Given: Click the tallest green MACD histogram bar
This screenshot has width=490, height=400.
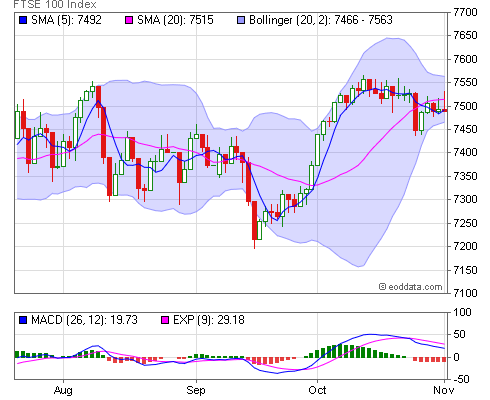Looking at the screenshot, I should 341,351.
